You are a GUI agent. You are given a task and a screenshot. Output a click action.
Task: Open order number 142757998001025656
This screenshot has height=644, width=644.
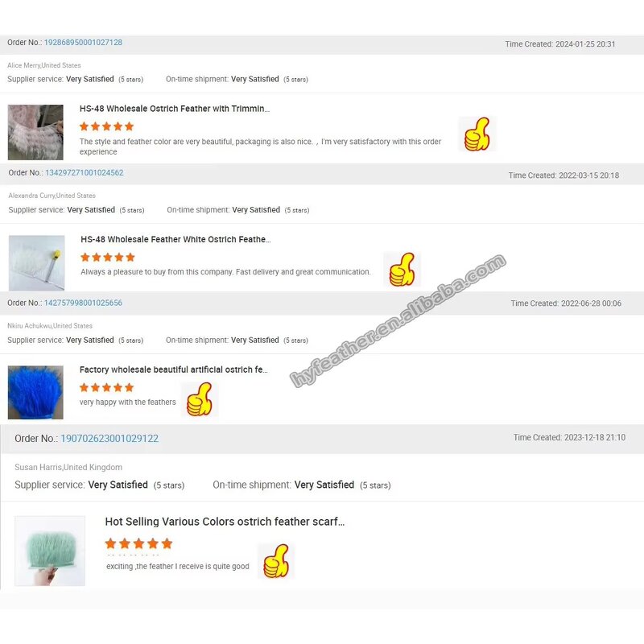click(x=83, y=303)
